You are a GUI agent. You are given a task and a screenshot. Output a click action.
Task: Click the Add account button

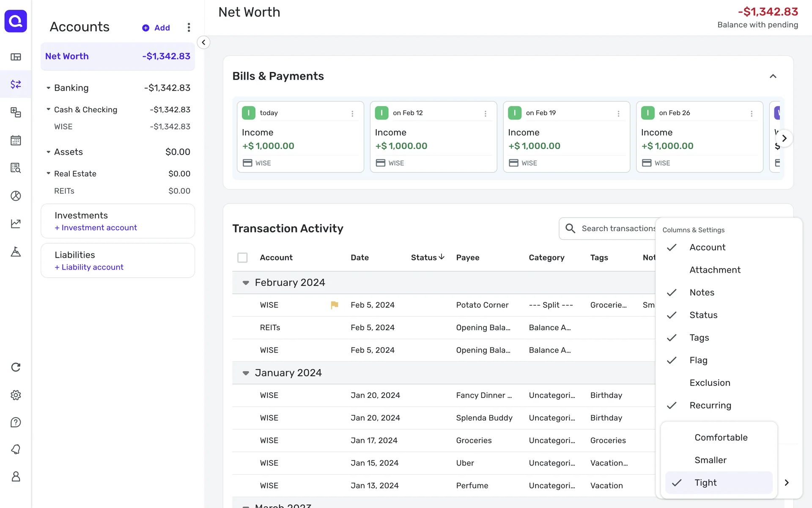point(156,28)
